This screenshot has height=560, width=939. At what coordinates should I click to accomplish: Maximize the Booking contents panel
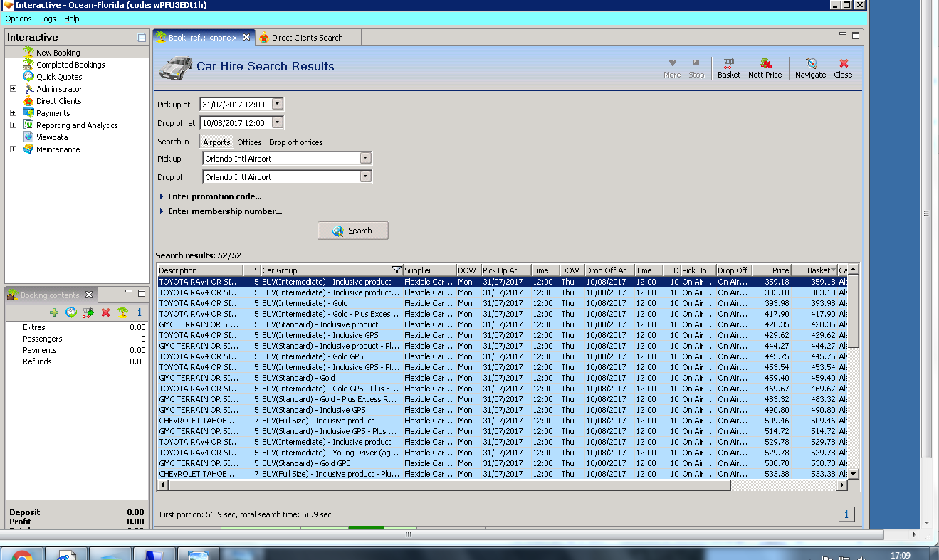click(142, 292)
